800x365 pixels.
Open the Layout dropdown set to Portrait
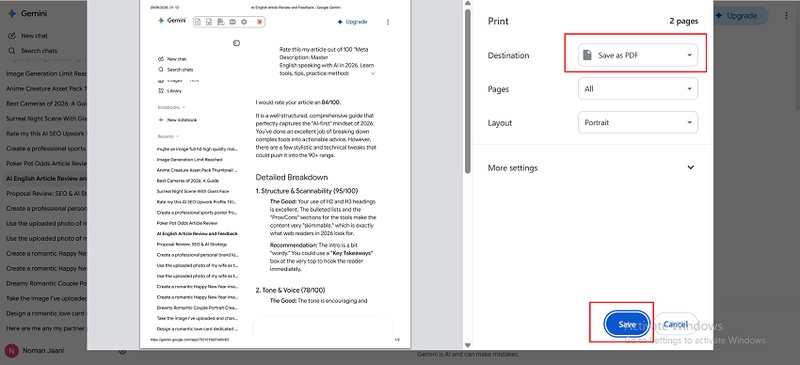point(637,123)
